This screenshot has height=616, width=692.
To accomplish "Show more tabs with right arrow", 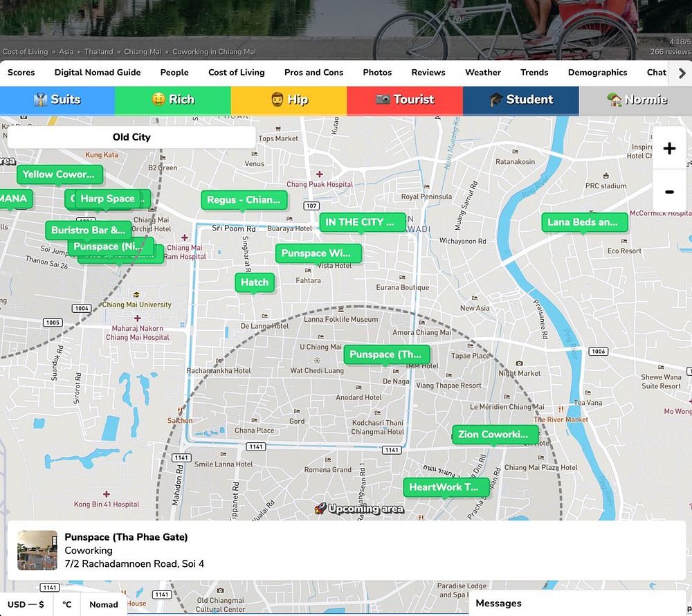I will coord(682,73).
